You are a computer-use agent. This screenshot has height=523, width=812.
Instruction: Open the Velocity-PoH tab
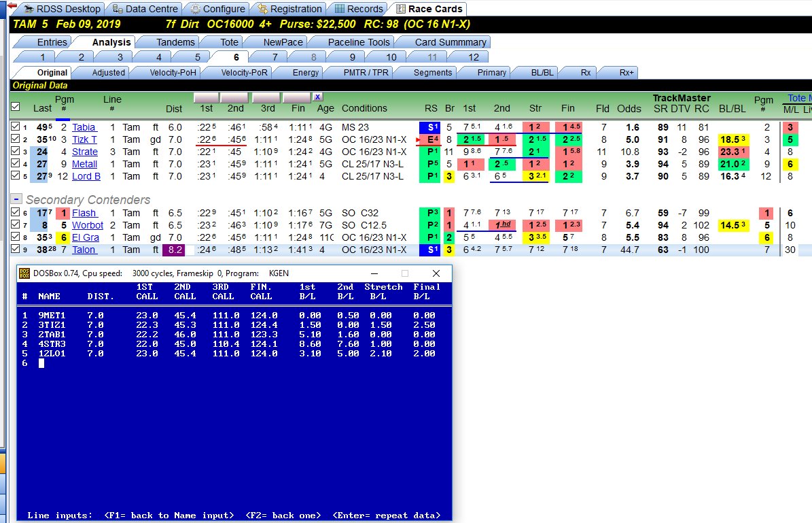173,73
